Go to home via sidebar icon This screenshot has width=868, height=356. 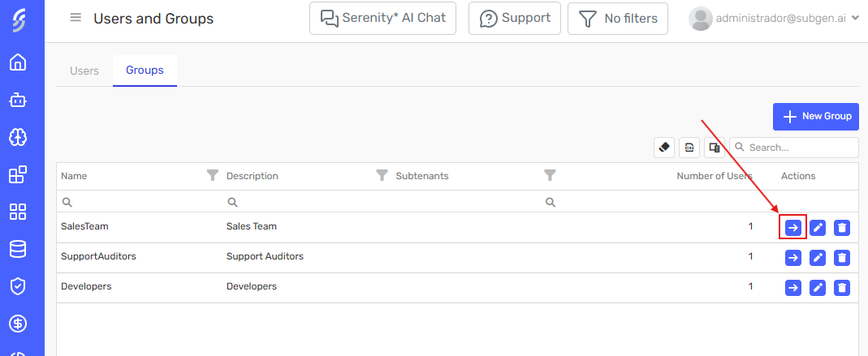tap(18, 62)
